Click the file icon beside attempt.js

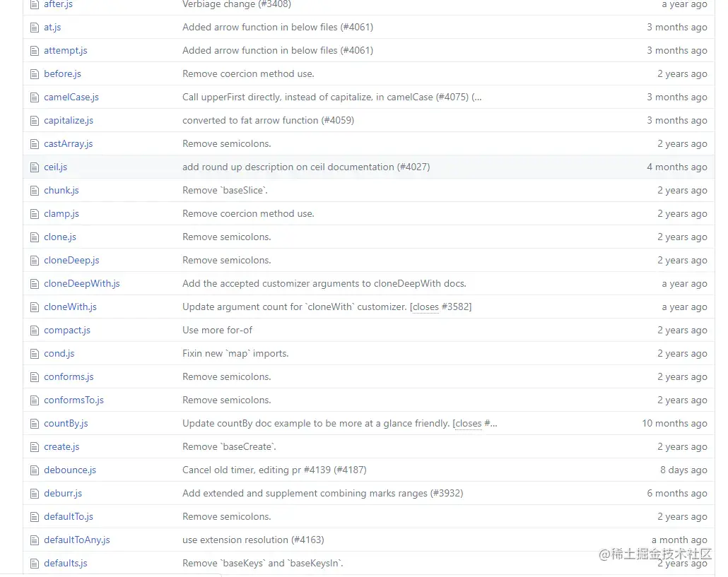click(35, 51)
